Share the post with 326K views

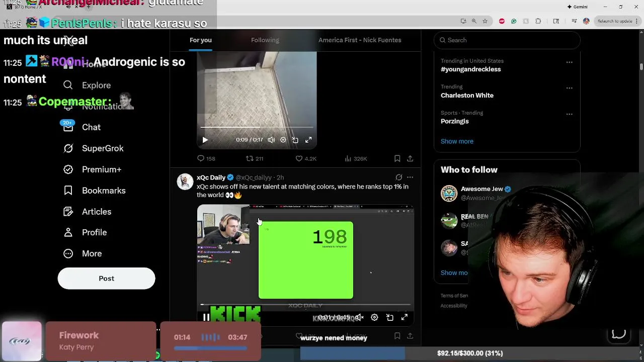click(x=410, y=158)
